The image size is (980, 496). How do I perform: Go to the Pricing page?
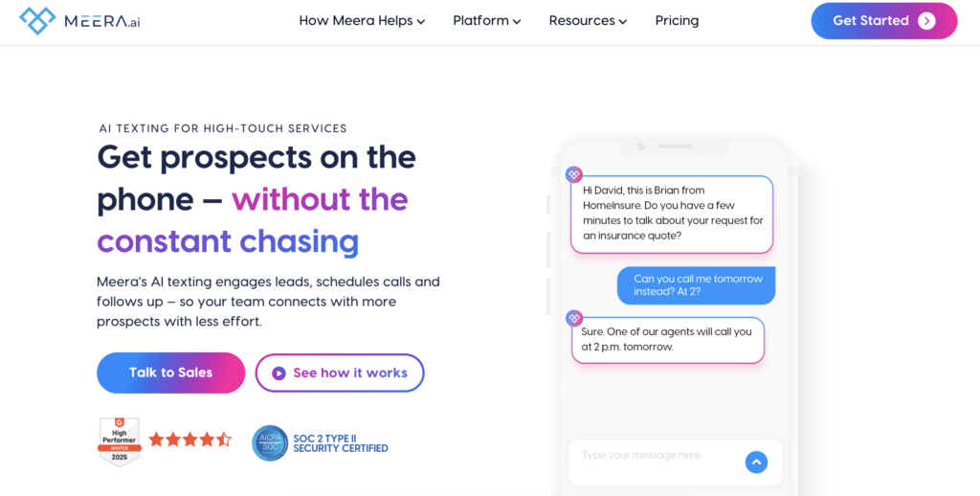tap(677, 21)
